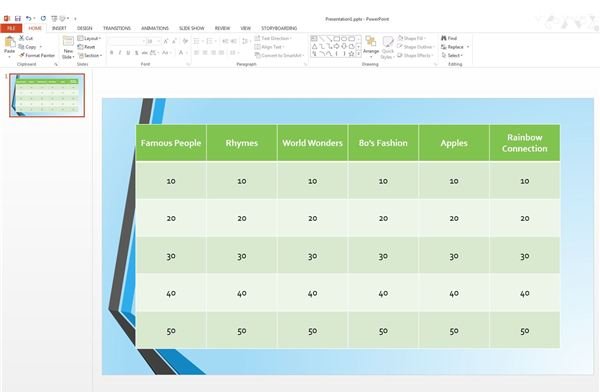600x392 pixels.
Task: Click the Add or Remove Columns button
Action: 234,52
